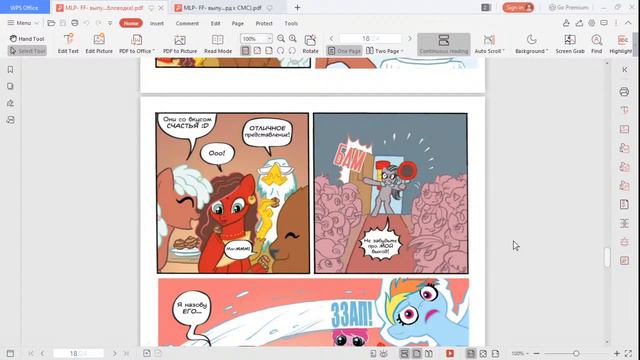
Task: Switch to the Tools tab
Action: (x=291, y=23)
